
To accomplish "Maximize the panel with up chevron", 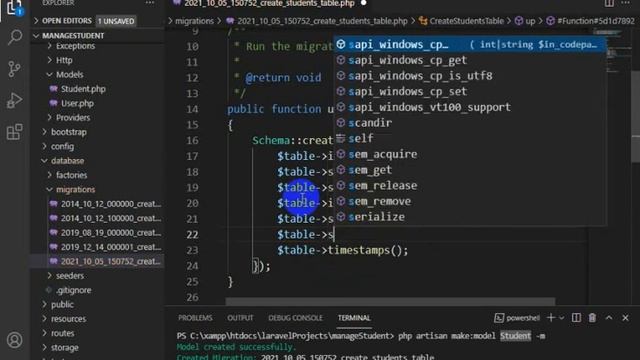I will (x=609, y=318).
